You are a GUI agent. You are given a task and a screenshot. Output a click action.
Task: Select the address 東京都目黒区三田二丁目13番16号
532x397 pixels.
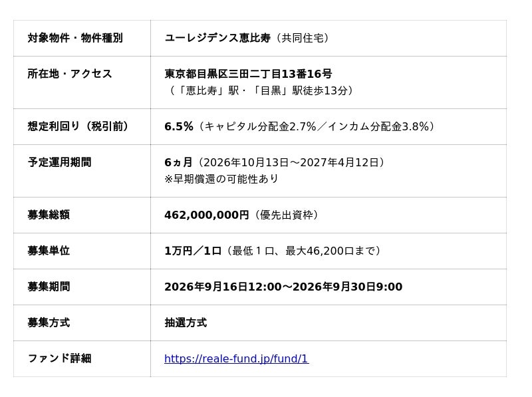[x=248, y=74]
